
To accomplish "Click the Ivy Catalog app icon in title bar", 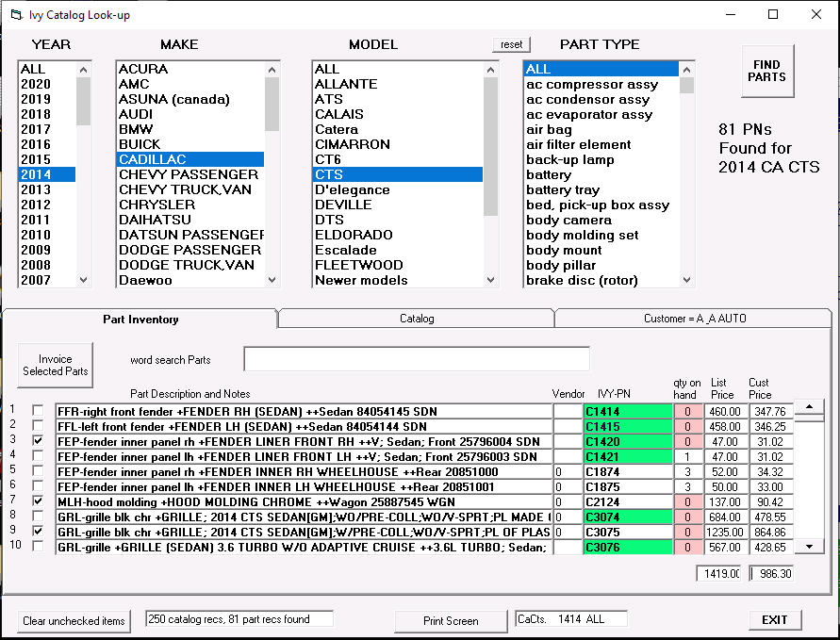I will pos(17,14).
